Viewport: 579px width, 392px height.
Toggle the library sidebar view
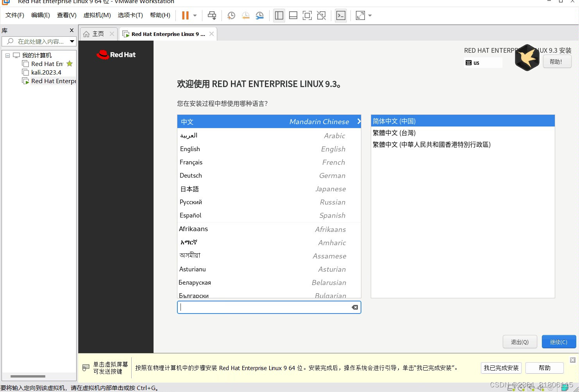[279, 16]
